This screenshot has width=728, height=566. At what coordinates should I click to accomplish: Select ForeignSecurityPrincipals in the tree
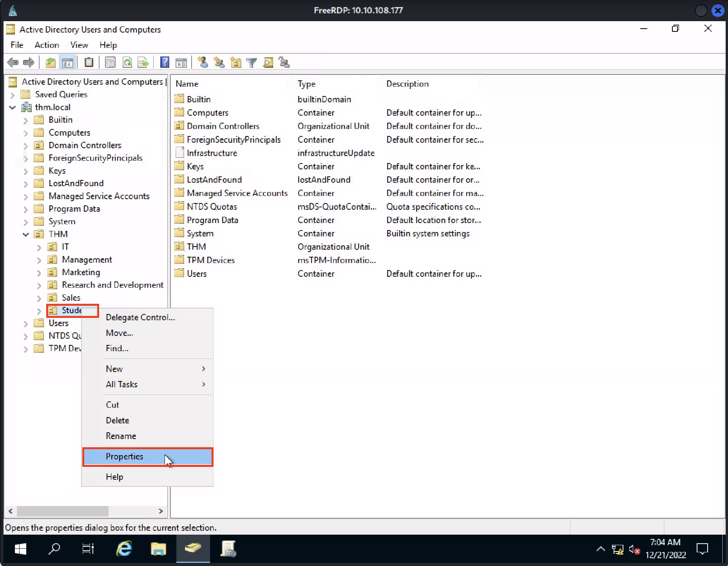[95, 158]
